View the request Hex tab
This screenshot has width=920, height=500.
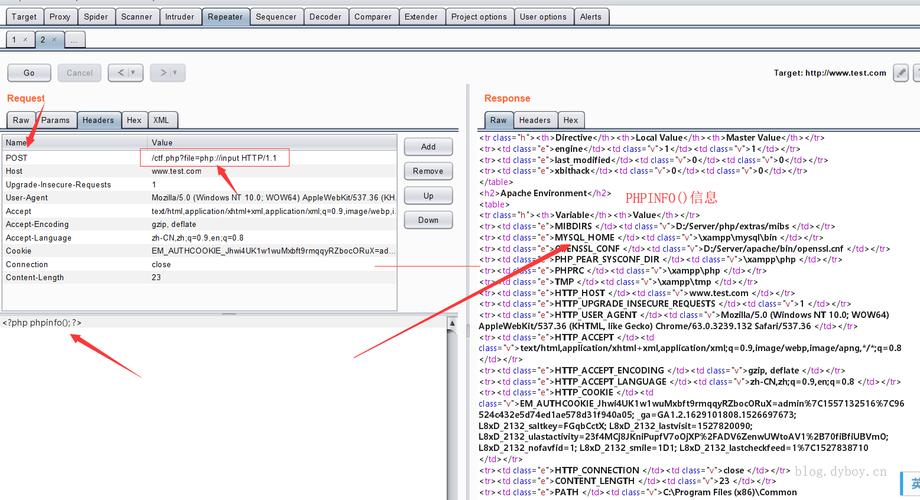pyautogui.click(x=134, y=120)
